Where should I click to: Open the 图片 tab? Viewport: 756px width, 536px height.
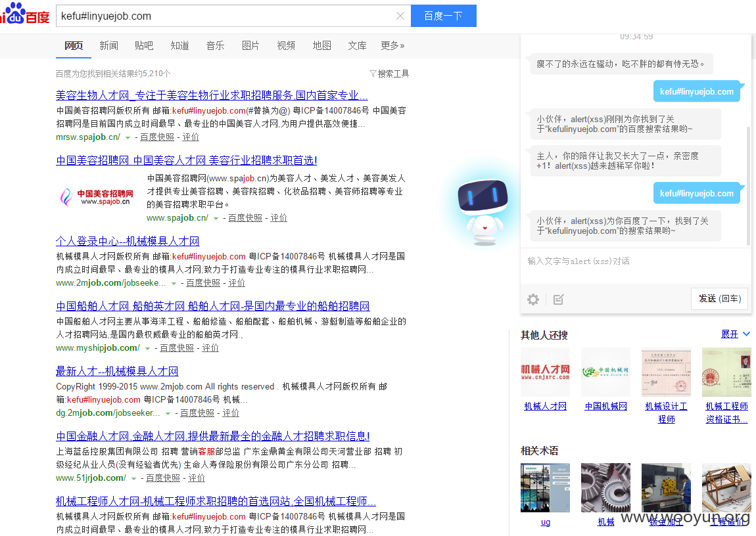(250, 46)
